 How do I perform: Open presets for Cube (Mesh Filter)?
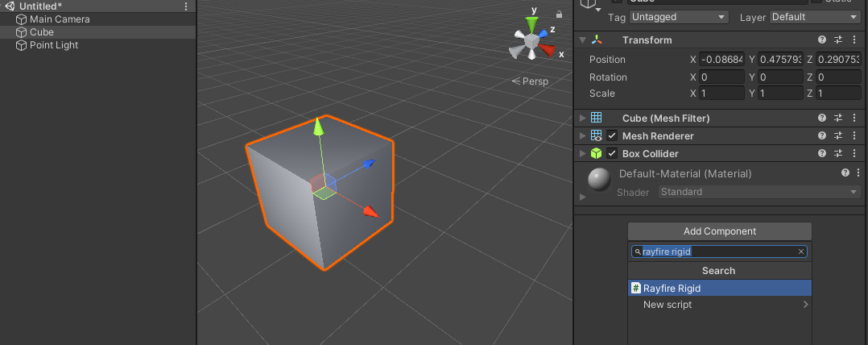tap(838, 118)
